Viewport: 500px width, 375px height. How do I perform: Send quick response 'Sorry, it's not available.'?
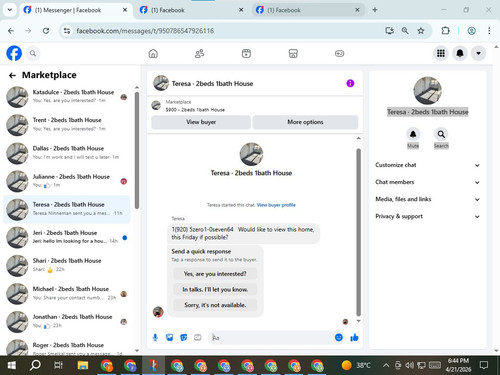pyautogui.click(x=215, y=305)
